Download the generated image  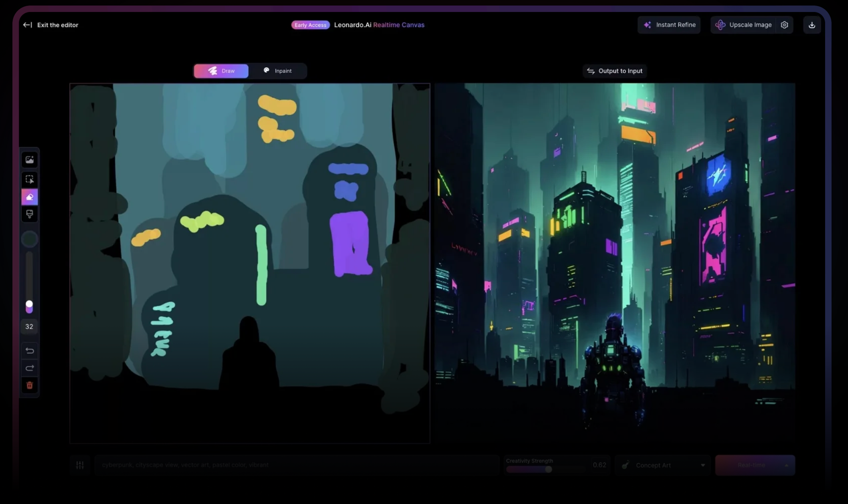coord(812,25)
